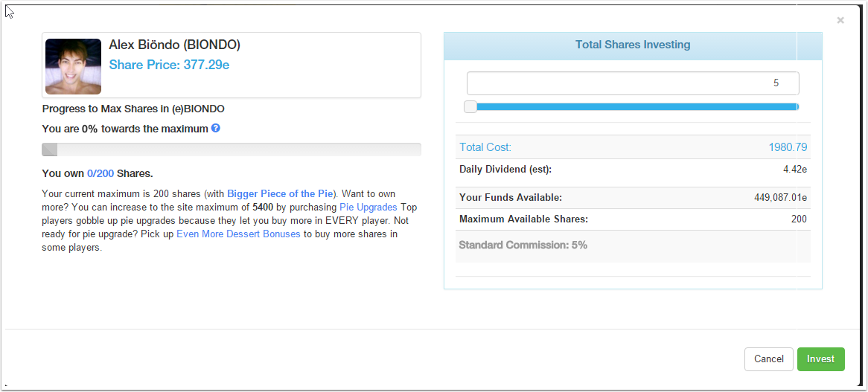Click the Standard Commission 5% text

523,245
